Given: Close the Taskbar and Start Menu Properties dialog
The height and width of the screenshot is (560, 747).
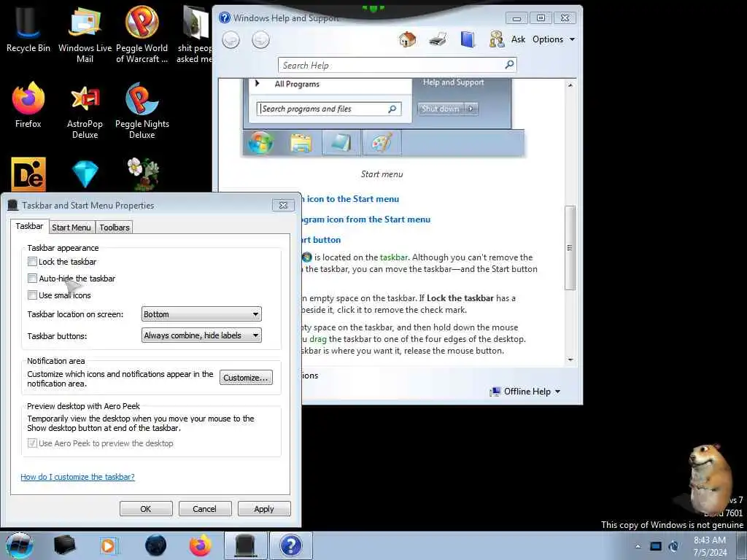Looking at the screenshot, I should click(283, 205).
